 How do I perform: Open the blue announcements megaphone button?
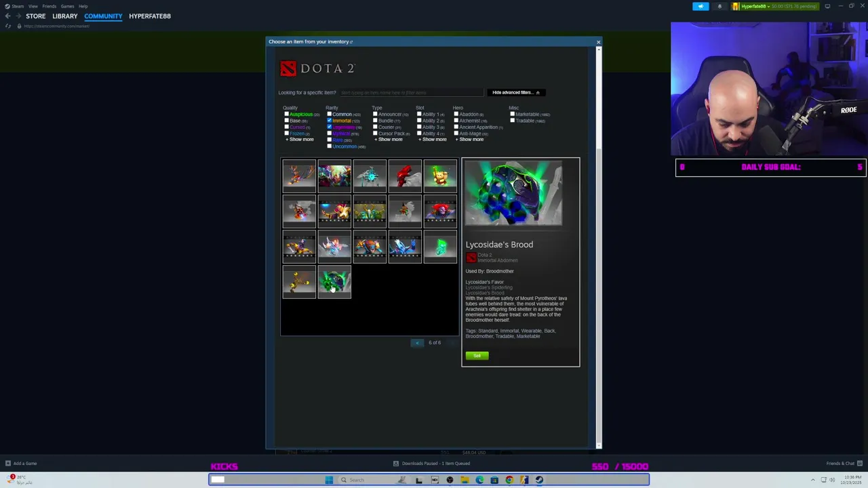701,6
